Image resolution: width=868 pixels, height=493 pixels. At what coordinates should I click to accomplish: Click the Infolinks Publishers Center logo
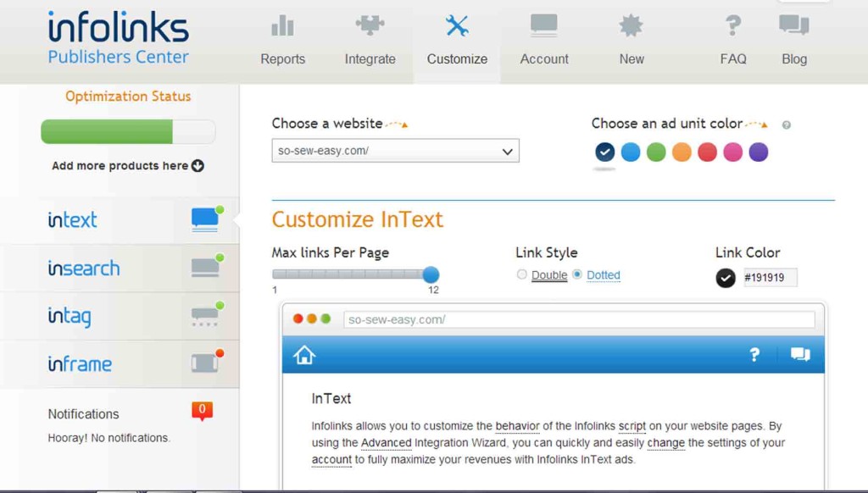pyautogui.click(x=118, y=37)
